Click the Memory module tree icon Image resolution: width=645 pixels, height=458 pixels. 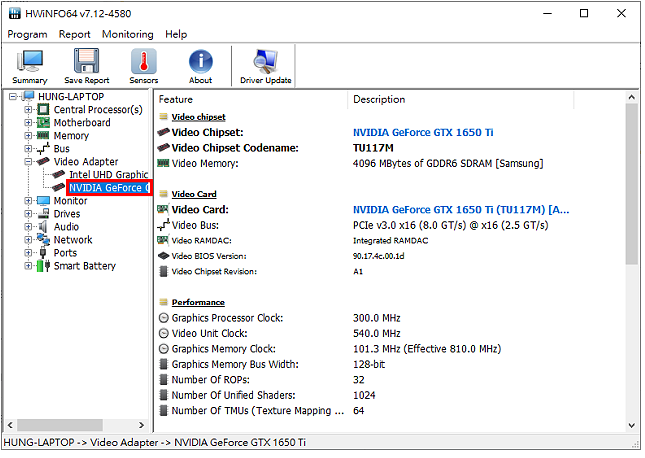tap(43, 136)
